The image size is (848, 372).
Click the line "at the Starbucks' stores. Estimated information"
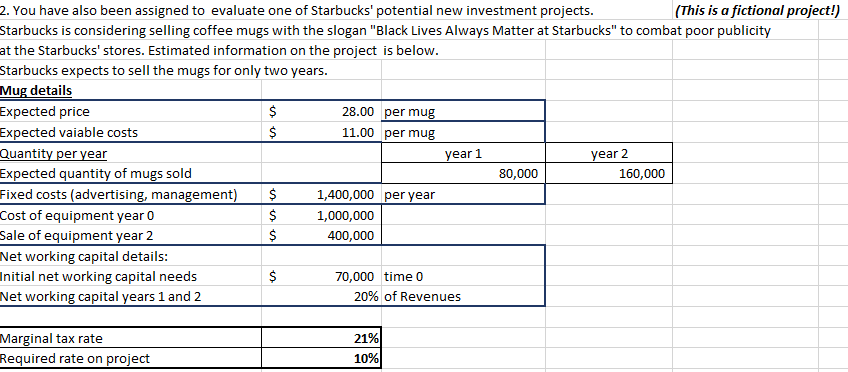[x=220, y=51]
